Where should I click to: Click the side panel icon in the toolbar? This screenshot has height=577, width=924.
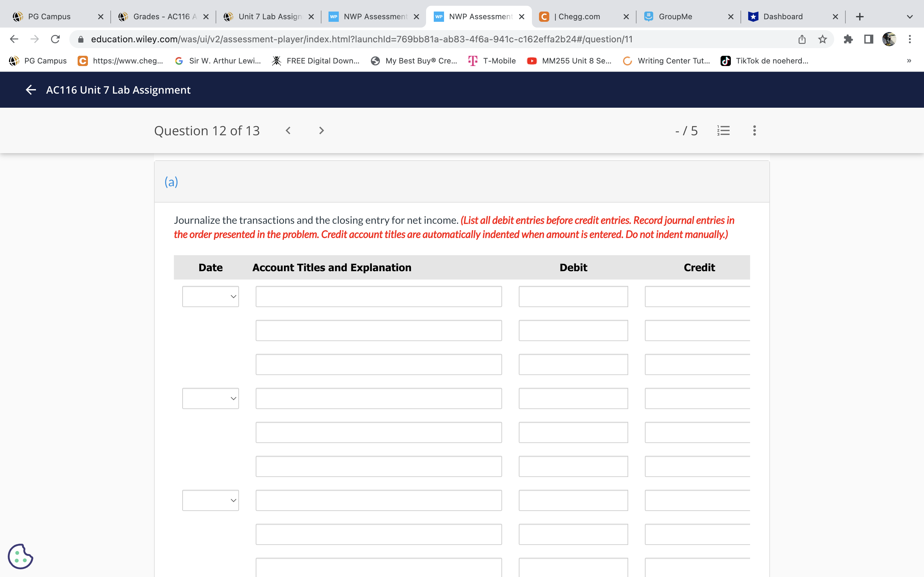(868, 39)
